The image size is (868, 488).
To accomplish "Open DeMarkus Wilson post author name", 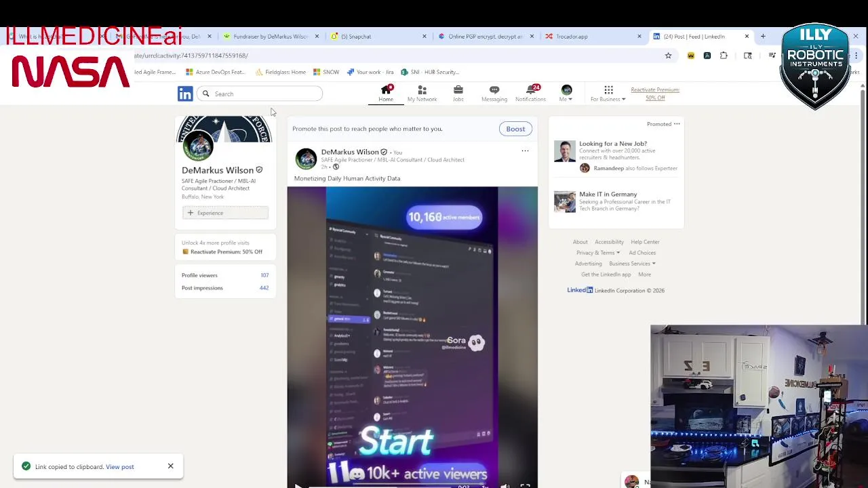I will pos(350,152).
